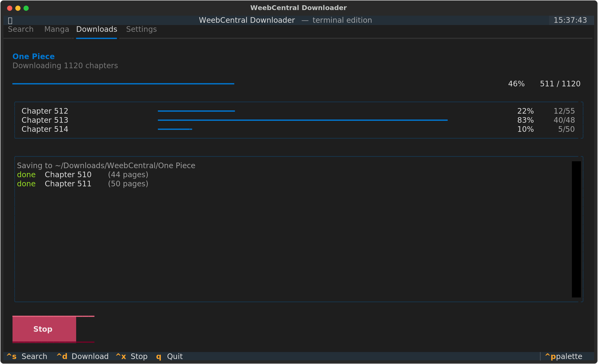Switch to the Manga tab
This screenshot has height=364, width=598.
click(57, 29)
